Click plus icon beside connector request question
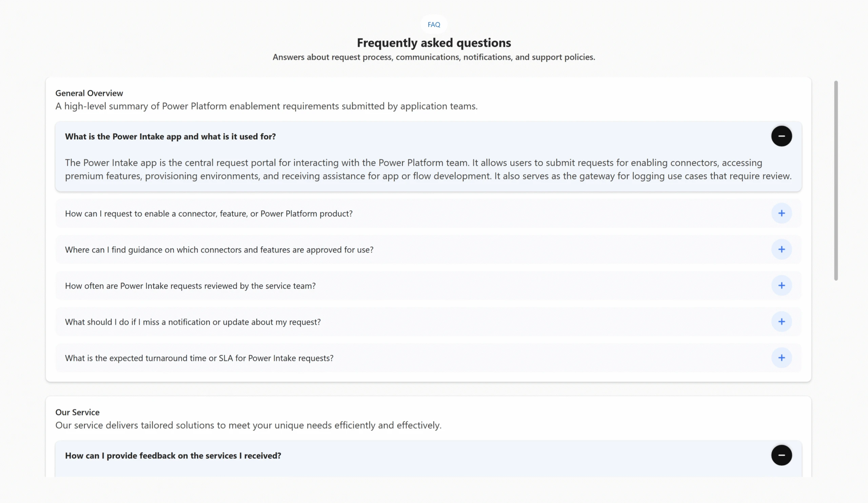Viewport: 868px width, 503px height. click(x=781, y=214)
